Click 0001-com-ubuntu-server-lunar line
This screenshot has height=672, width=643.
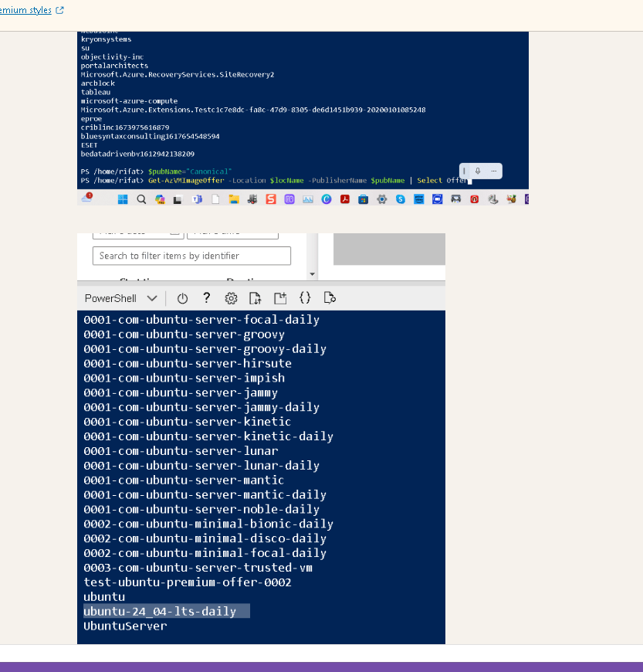[x=181, y=451]
